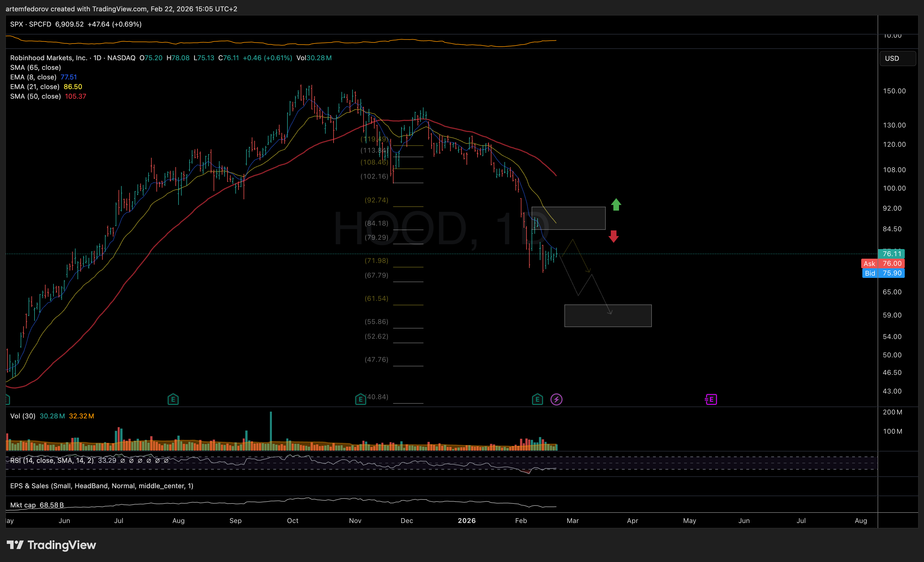Click the 86.50 EMA 21 value
Viewport: 924px width, 562px height.
point(73,87)
